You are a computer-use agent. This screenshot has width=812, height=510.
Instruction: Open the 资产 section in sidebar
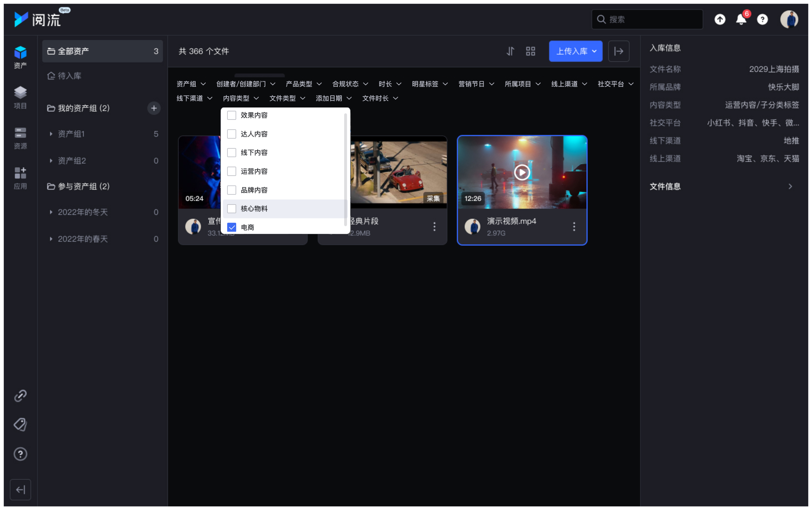(x=20, y=57)
